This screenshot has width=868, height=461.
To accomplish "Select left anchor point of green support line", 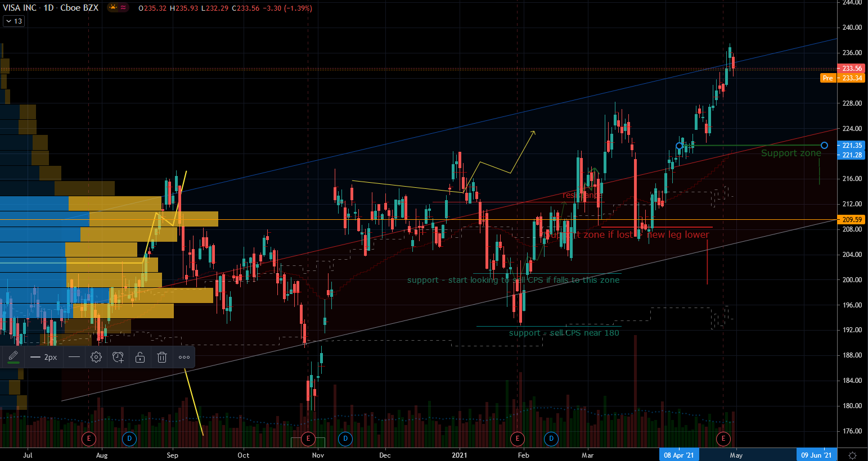I will [679, 146].
